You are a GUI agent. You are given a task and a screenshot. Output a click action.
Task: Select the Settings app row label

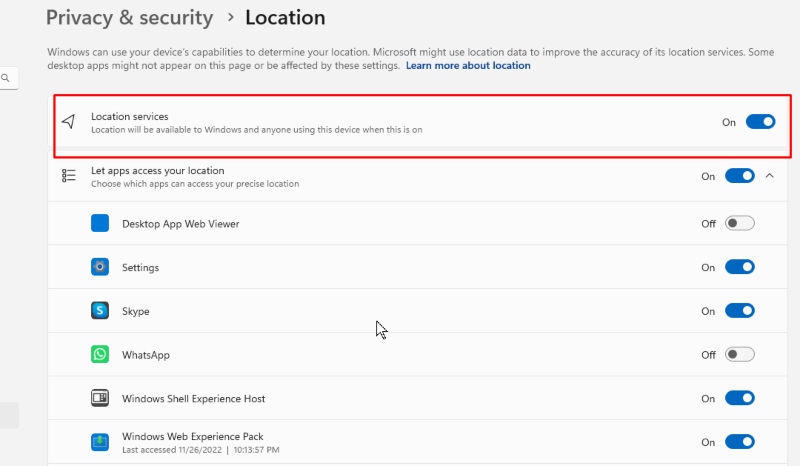tap(140, 267)
